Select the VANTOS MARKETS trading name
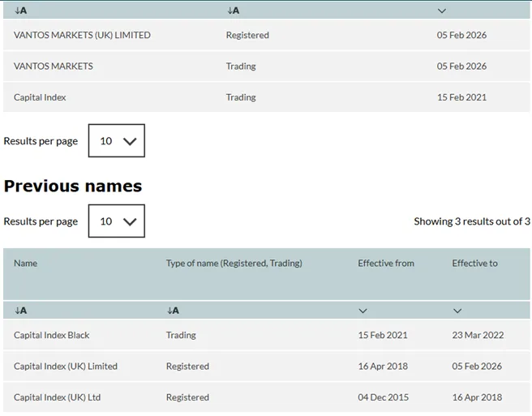Image resolution: width=532 pixels, height=416 pixels. pyautogui.click(x=54, y=66)
